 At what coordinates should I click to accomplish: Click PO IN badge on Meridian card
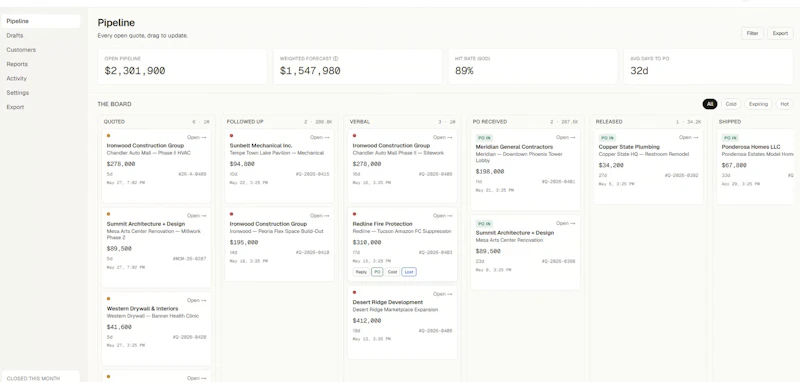coord(484,138)
